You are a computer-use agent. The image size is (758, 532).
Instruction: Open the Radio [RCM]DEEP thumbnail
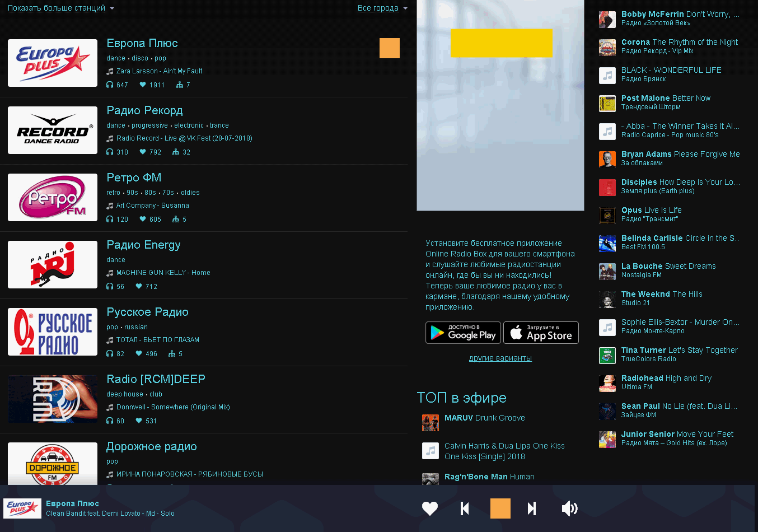pyautogui.click(x=53, y=399)
